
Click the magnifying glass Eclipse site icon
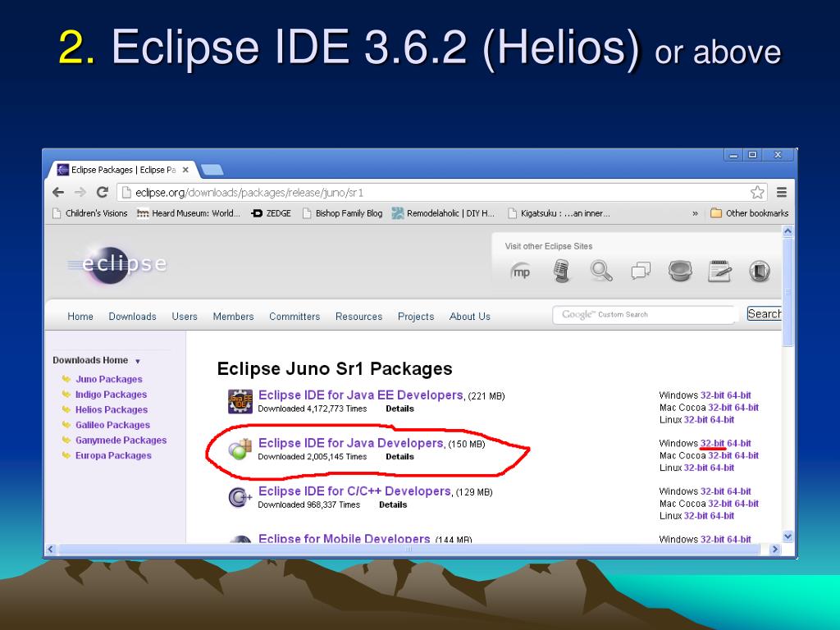601,271
